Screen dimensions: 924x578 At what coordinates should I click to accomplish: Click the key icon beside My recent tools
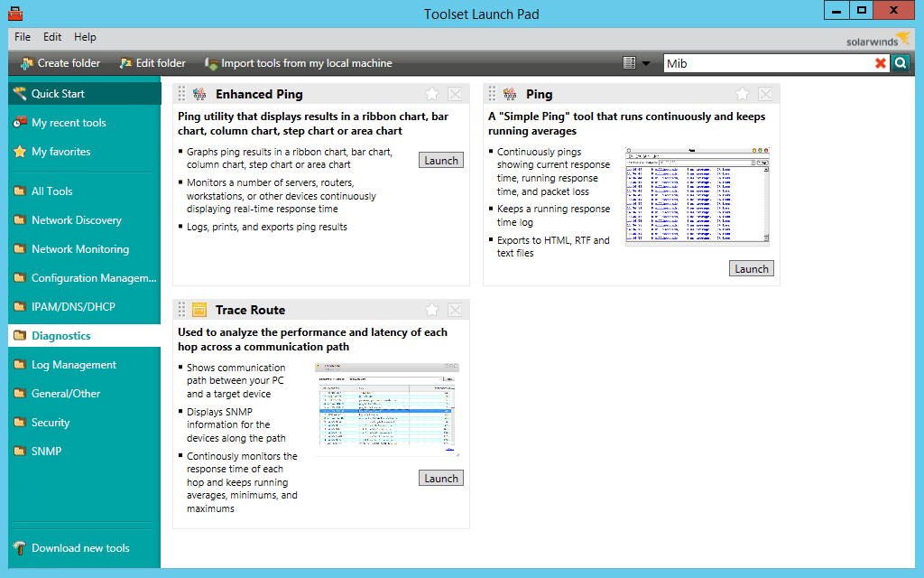click(x=20, y=122)
